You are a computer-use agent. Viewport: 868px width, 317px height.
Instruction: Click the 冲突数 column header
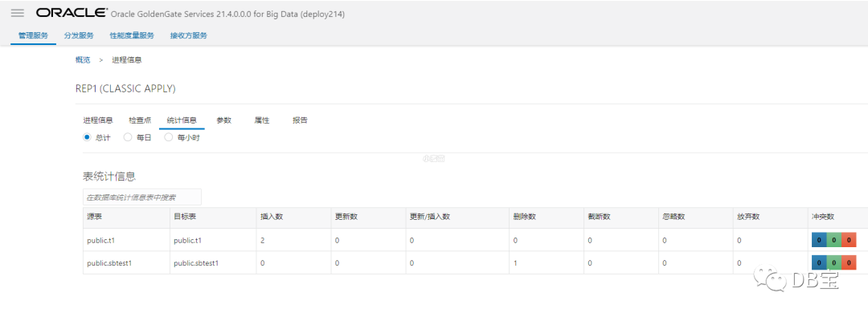(837, 217)
